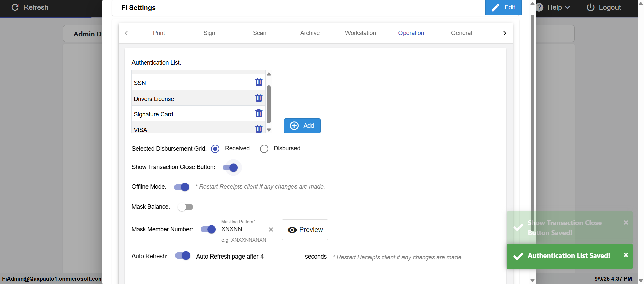This screenshot has height=284, width=644.
Task: Turn off Offline Mode switch
Action: [182, 187]
